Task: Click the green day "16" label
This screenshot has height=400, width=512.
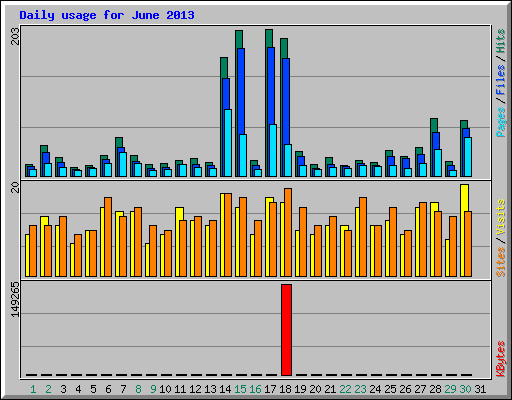Action: click(255, 389)
